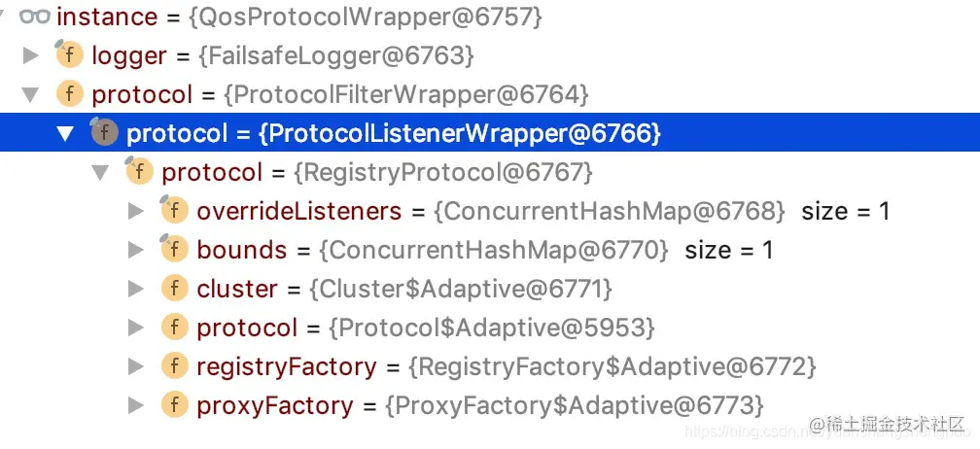
Task: Click the field icon beside ProtocolFilterWrapper protocol
Action: pyautogui.click(x=69, y=94)
